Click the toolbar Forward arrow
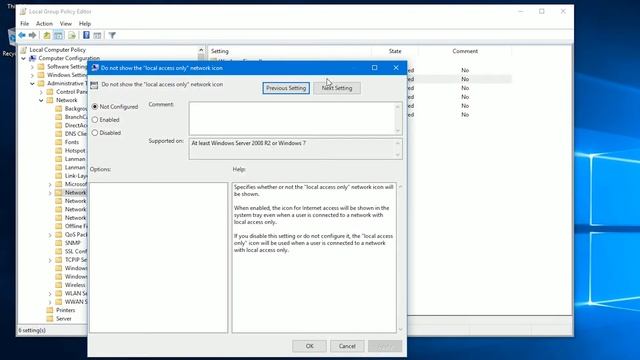This screenshot has width=640, height=360. 33,36
